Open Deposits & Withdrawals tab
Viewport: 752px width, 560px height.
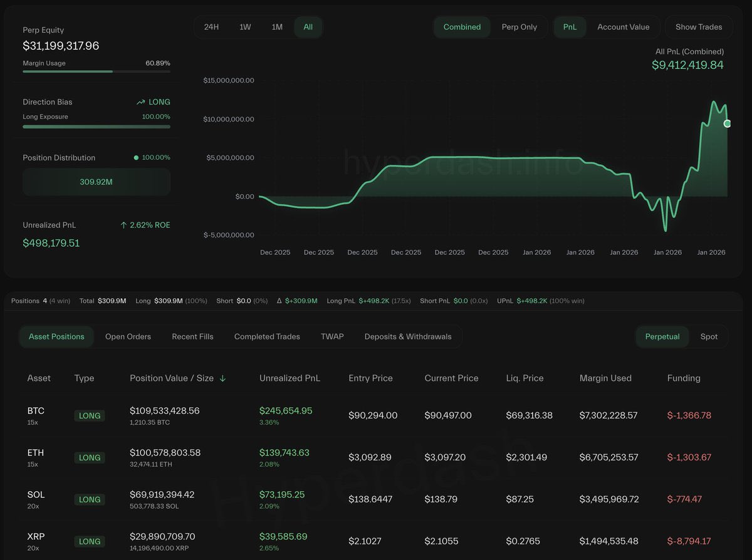click(408, 336)
